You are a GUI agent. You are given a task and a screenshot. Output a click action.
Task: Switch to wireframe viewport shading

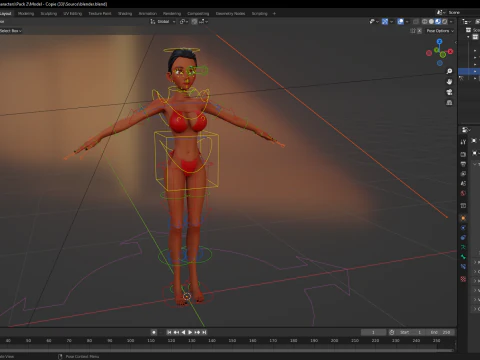pos(425,22)
